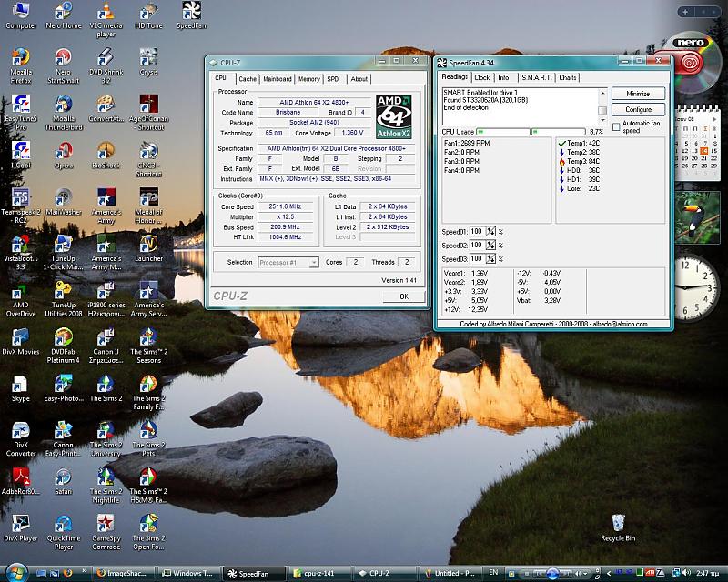This screenshot has height=582, width=728.
Task: Open the Launcher desktop icon
Action: [148, 248]
